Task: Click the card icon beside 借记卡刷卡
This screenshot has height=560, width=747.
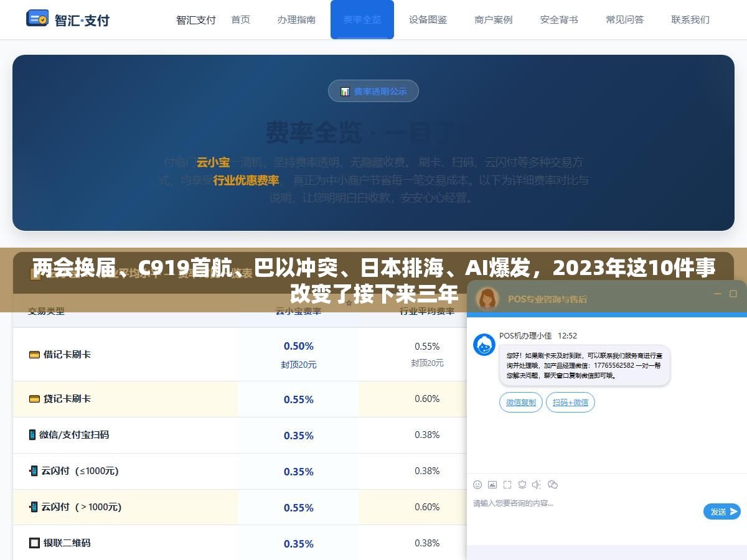Action: point(34,355)
